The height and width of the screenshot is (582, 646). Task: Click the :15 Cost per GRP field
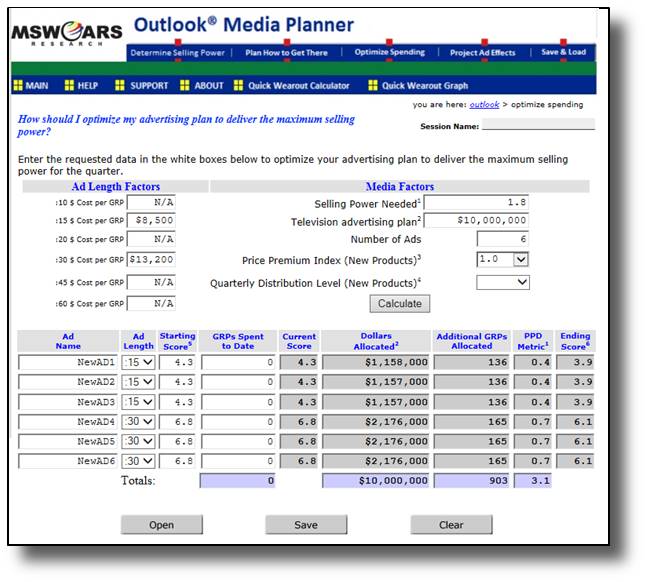coord(151,220)
